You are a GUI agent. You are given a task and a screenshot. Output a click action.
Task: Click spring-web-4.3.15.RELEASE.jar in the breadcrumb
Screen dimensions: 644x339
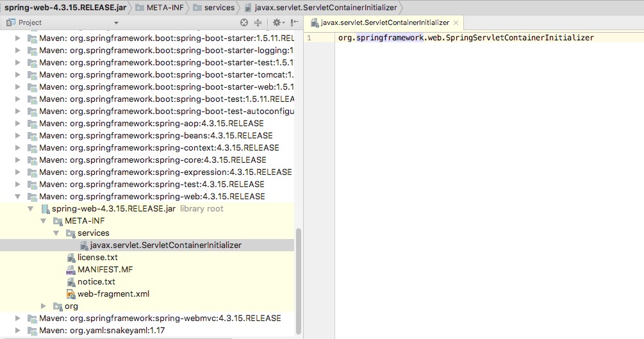[65, 8]
